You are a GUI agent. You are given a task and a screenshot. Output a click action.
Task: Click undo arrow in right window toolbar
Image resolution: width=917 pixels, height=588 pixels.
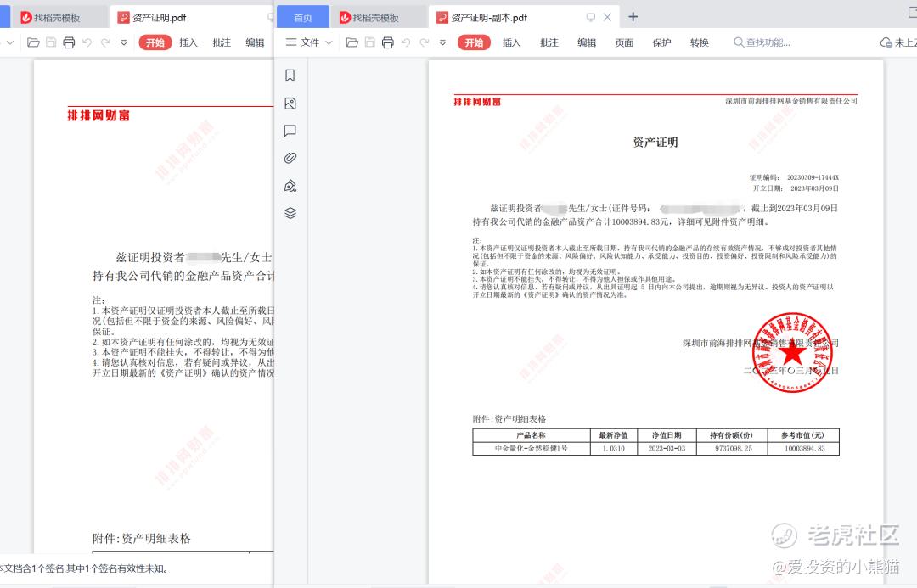[x=406, y=42]
